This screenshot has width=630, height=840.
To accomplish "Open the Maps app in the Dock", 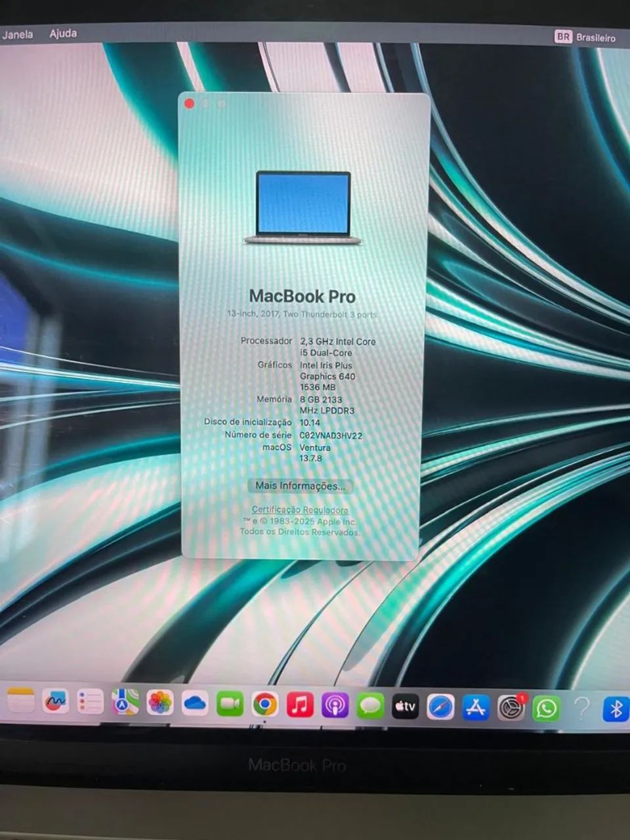I will click(125, 703).
